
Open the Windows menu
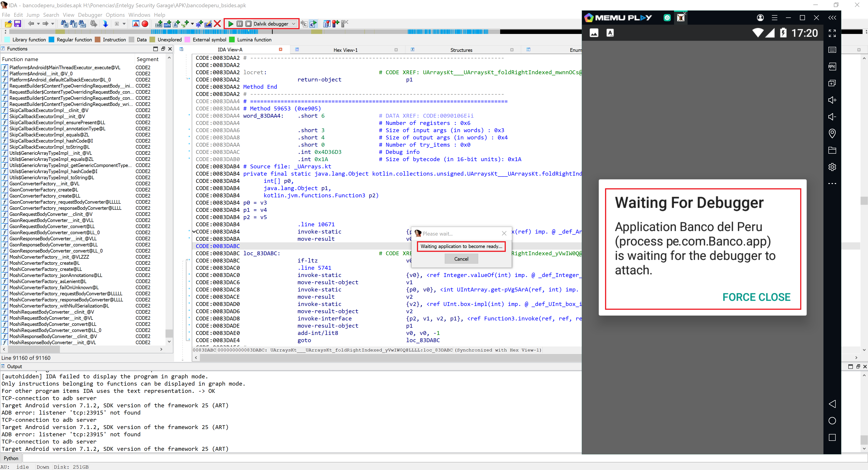(139, 15)
